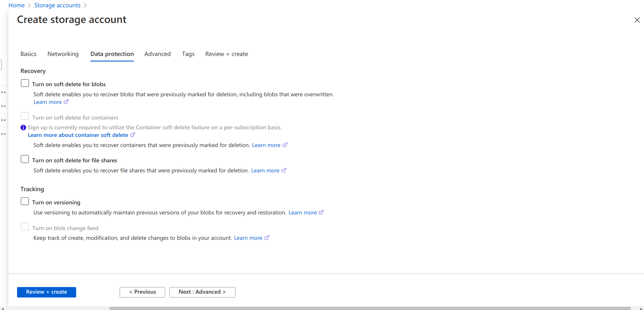Viewport: 644px width, 310px height.
Task: Click external link icon after blobs Learn more
Action: click(x=66, y=102)
